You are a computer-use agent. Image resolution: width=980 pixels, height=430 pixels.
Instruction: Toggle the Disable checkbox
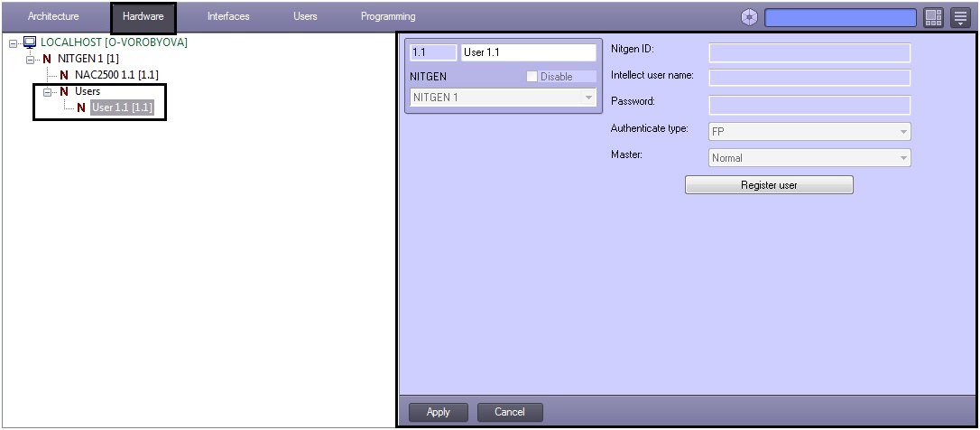click(532, 77)
